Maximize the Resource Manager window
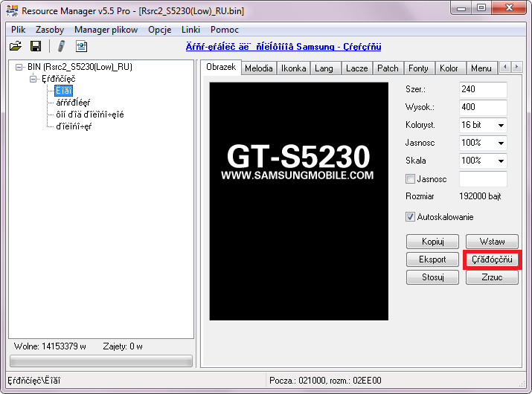This screenshot has height=394, width=532. click(x=481, y=8)
